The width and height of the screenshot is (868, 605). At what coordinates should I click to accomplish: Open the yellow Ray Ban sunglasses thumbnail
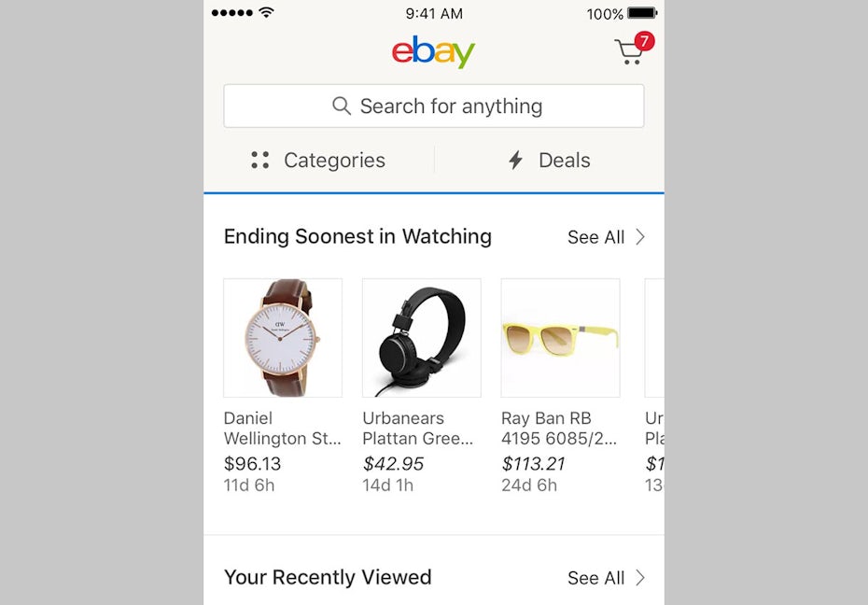click(x=560, y=338)
